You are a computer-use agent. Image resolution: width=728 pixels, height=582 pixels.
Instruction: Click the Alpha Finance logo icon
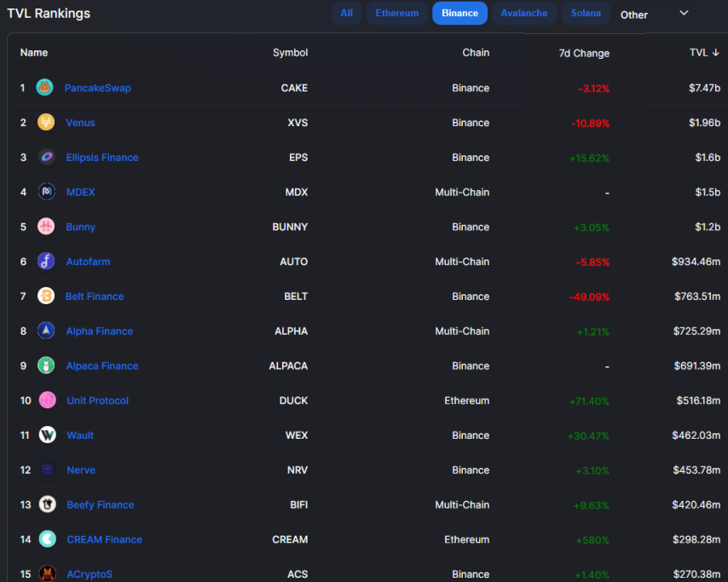(46, 331)
